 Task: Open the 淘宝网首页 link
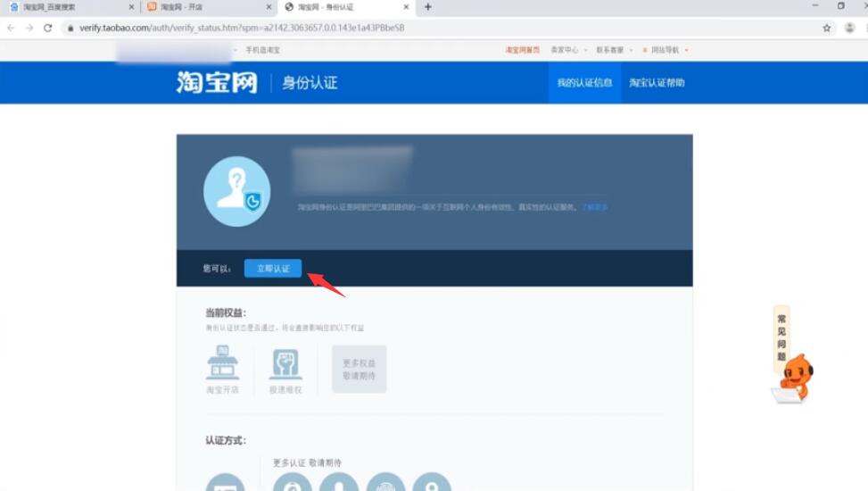pyautogui.click(x=523, y=50)
